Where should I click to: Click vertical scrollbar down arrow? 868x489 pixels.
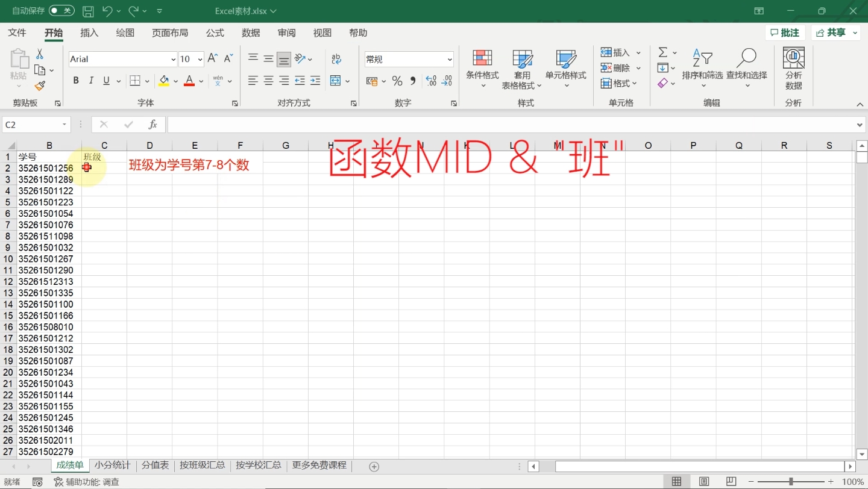click(x=861, y=454)
